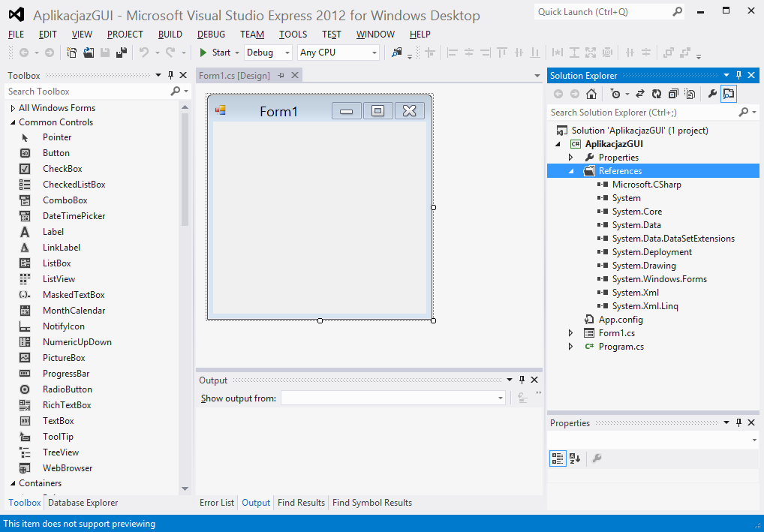The image size is (764, 532).
Task: Expand the Program.cs node in Solution Explorer
Action: pyautogui.click(x=571, y=347)
